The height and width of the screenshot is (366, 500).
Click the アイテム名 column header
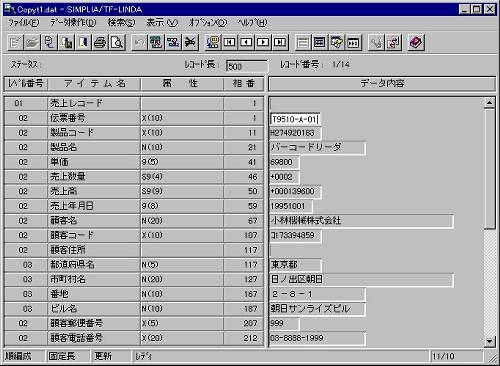tap(95, 83)
